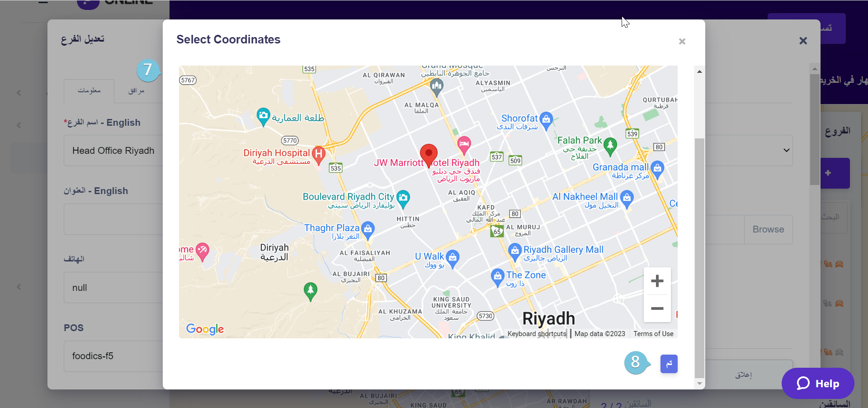Open the Help chat widget
This screenshot has width=868, height=408.
pyautogui.click(x=818, y=384)
